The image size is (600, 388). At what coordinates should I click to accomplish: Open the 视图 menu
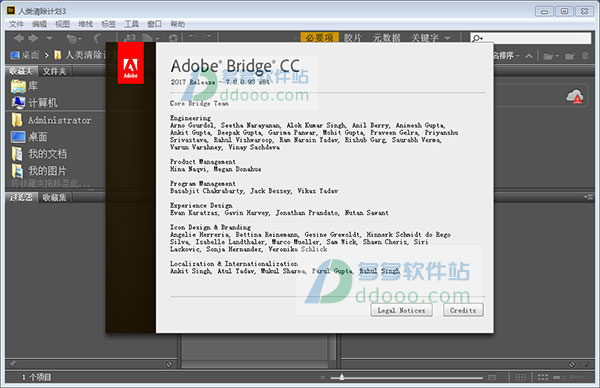coord(62,24)
